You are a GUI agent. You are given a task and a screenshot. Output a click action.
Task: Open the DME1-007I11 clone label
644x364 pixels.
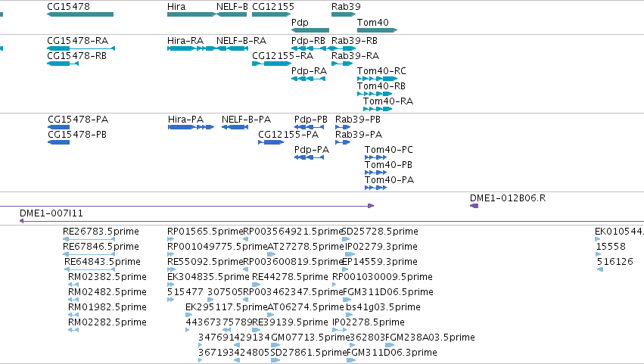click(x=51, y=213)
